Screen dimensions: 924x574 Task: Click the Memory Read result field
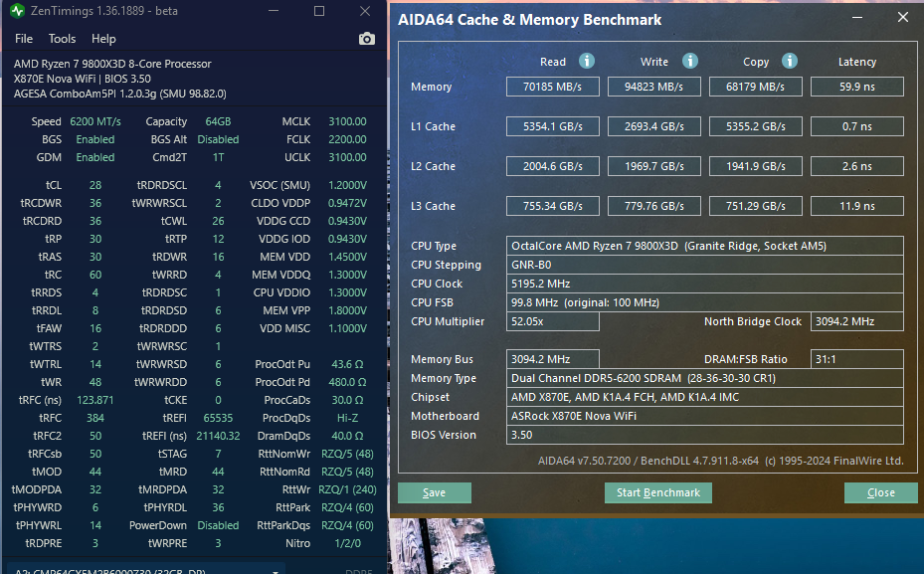click(552, 87)
